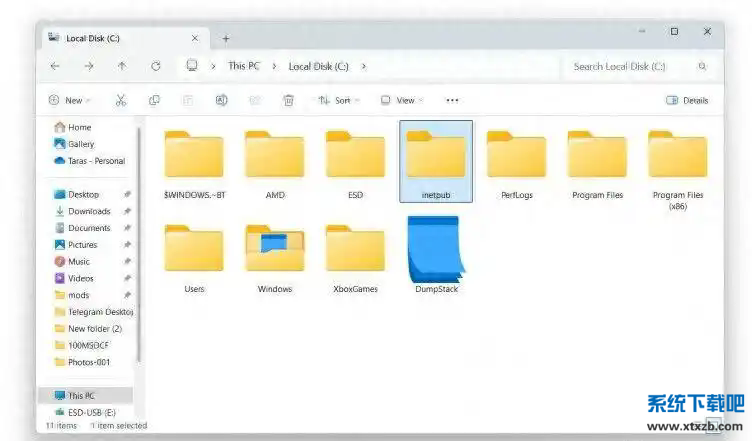Screen dimensions: 752x441
Task: Unpin Desktop from quick access
Action: [127, 194]
